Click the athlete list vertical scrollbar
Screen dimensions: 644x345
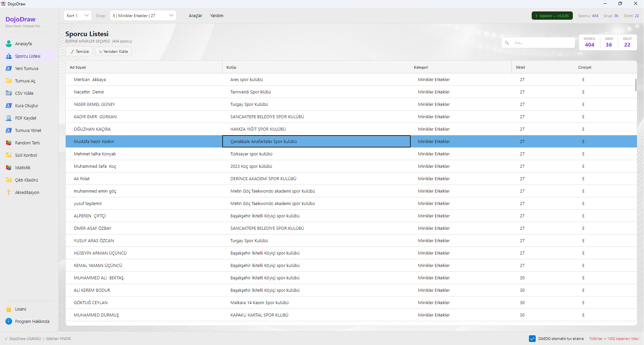[636, 85]
